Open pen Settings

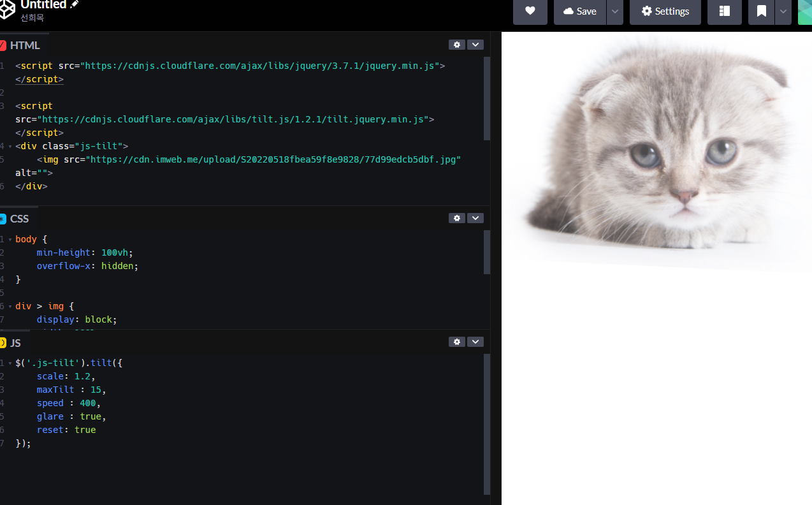tap(665, 11)
